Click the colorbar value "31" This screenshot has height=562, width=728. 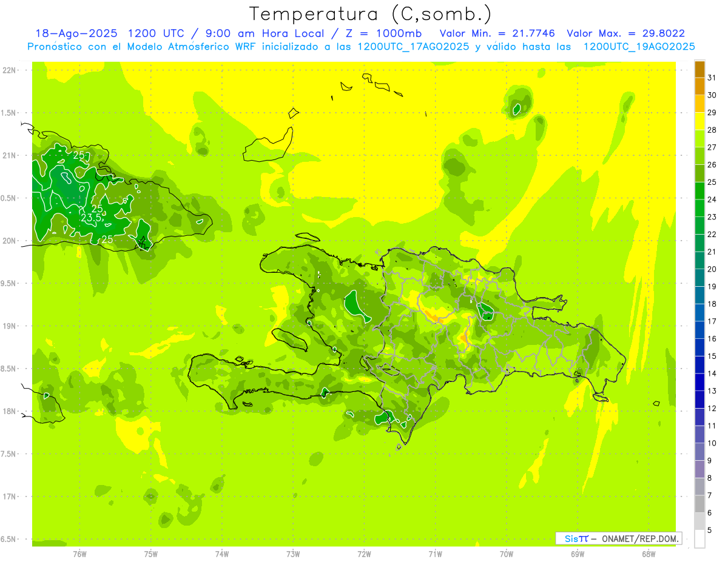(712, 77)
